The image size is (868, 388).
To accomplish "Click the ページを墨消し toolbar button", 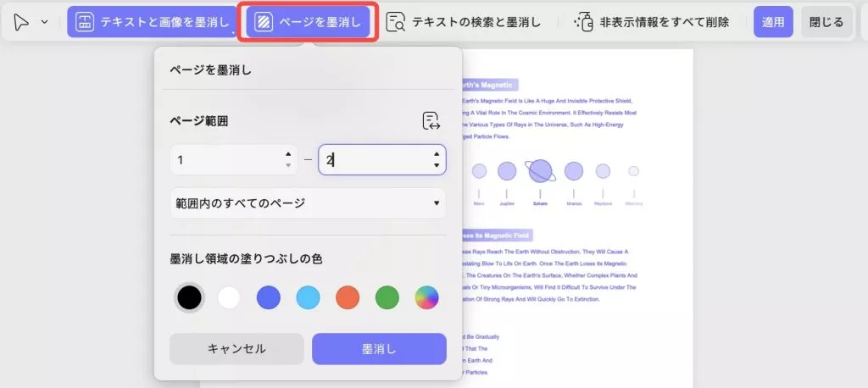I will tap(308, 22).
